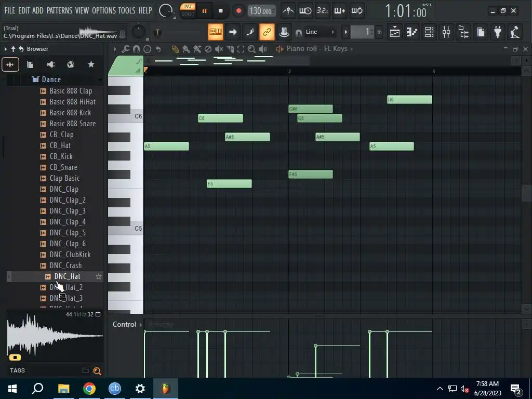Select the Slice tool
This screenshot has width=532, height=399.
click(x=230, y=49)
